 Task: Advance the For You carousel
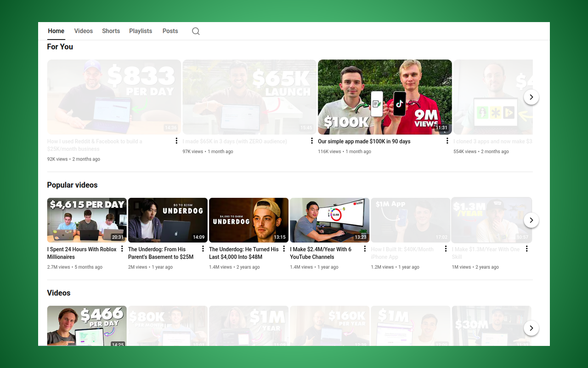coord(531,97)
